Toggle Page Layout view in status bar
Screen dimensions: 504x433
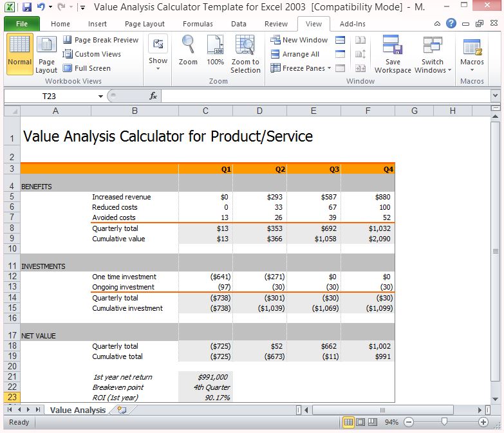click(360, 422)
